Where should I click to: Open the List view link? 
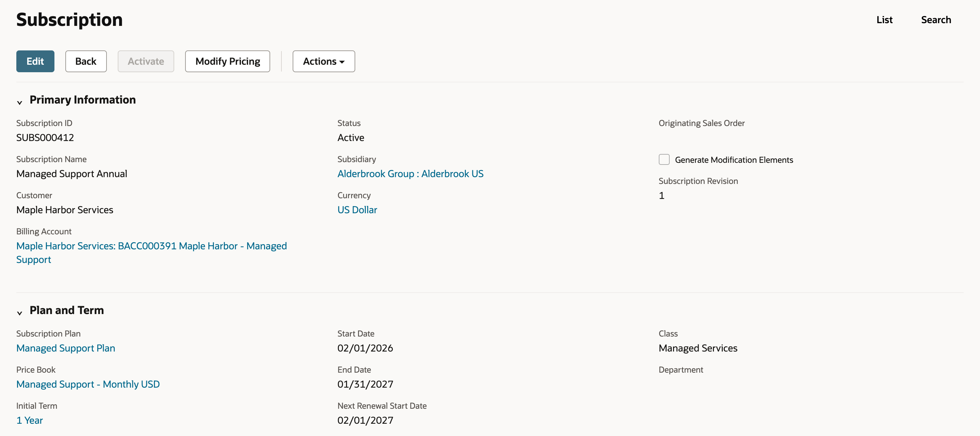coord(884,20)
